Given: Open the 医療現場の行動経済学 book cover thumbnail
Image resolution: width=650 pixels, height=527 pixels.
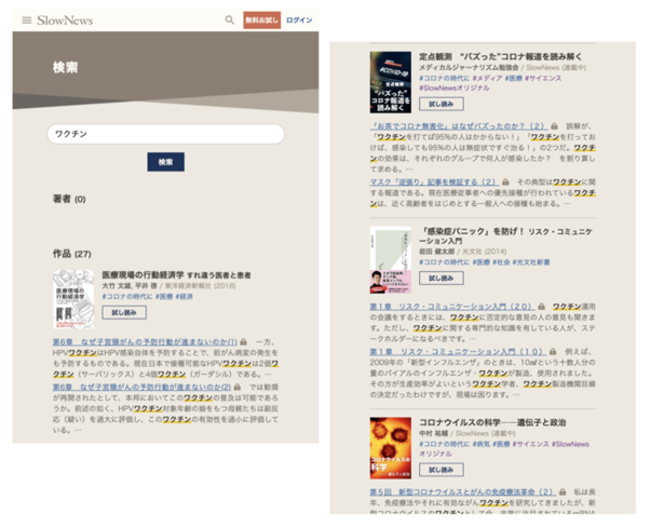Looking at the screenshot, I should click(x=73, y=295).
